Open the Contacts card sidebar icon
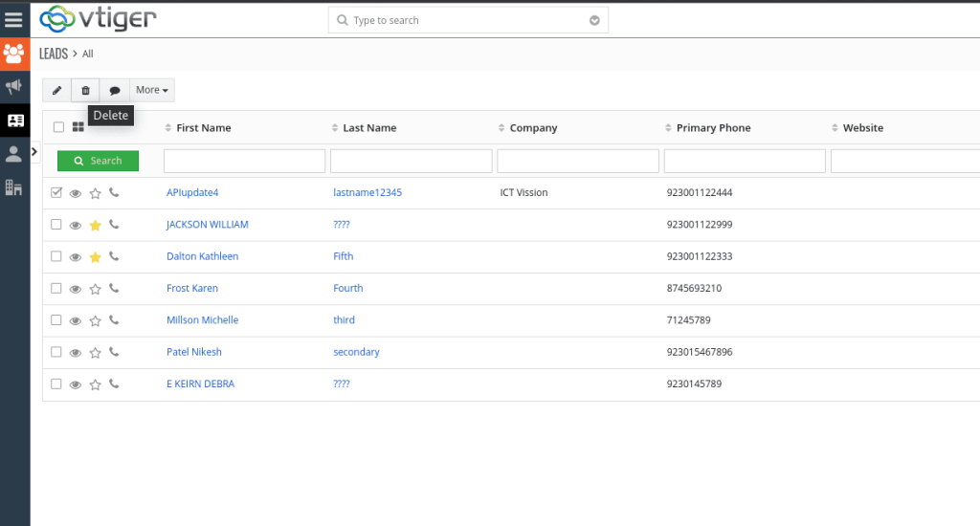 click(x=14, y=121)
